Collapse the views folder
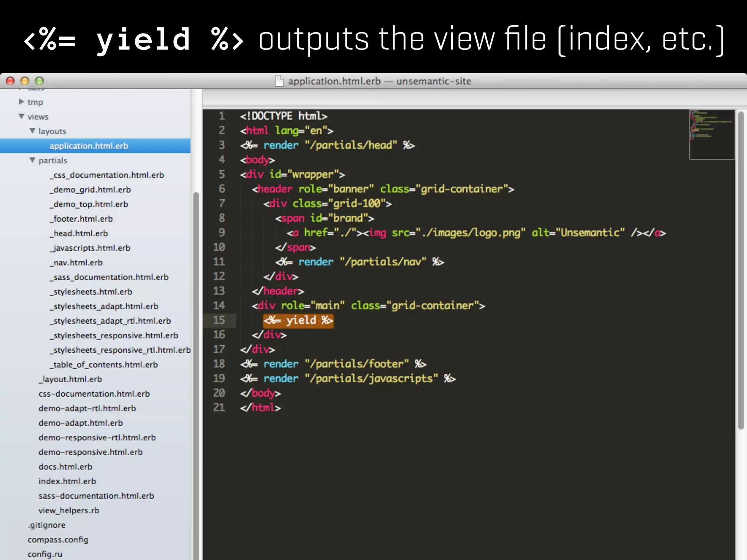The width and height of the screenshot is (747, 560). click(x=22, y=116)
